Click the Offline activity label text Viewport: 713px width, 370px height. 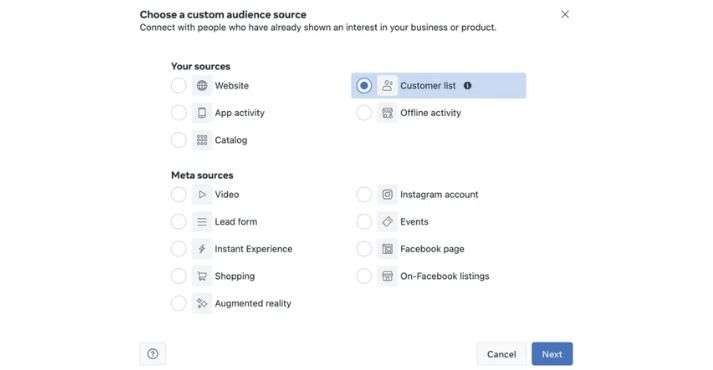[x=431, y=113]
